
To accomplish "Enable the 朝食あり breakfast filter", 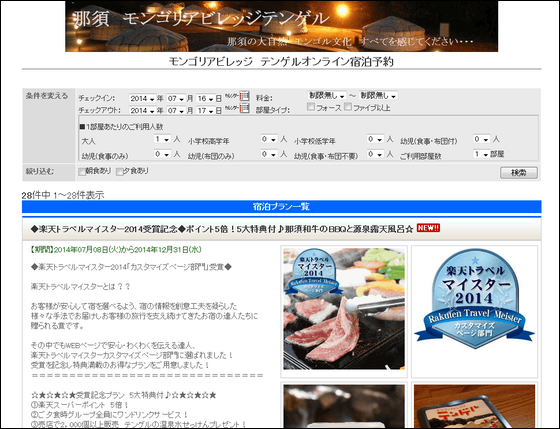I will tap(82, 172).
